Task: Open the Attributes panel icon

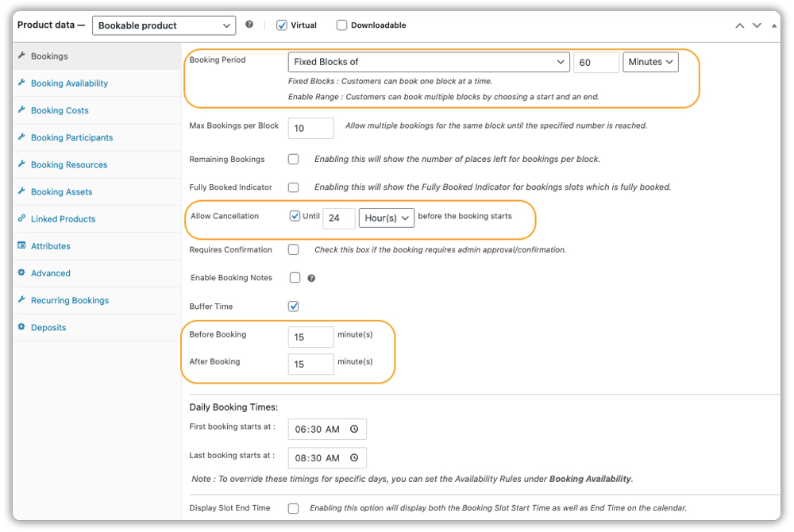Action: [24, 245]
